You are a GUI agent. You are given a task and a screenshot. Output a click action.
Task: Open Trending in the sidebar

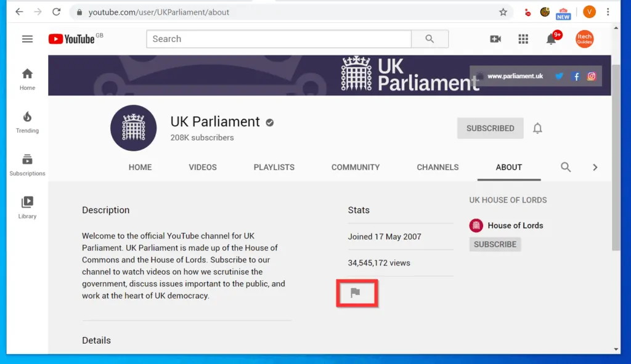(x=27, y=123)
